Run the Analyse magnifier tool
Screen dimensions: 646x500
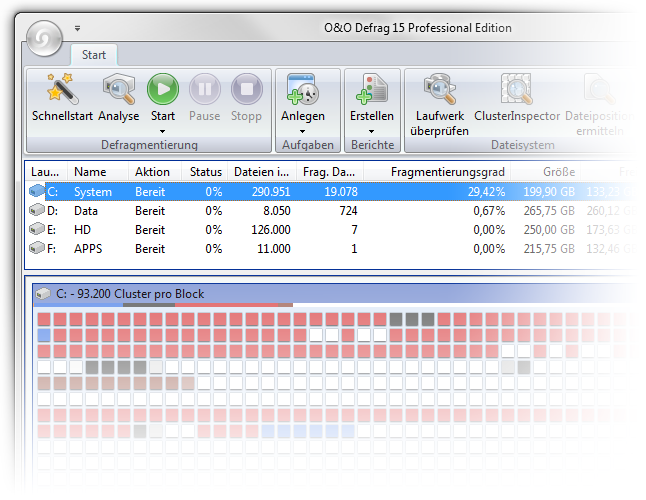[x=119, y=88]
